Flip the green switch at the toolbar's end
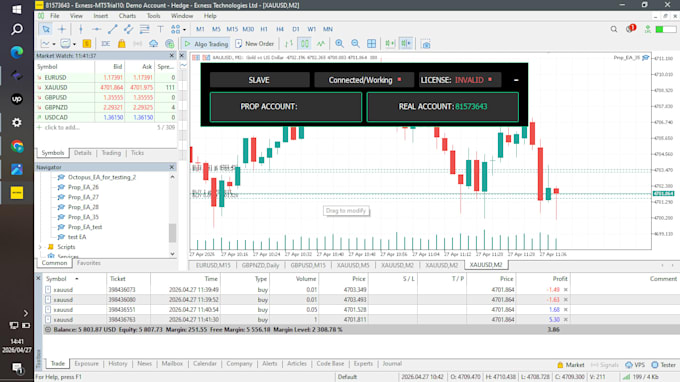Screen dimensions: 680x382 pyautogui.click(x=666, y=29)
